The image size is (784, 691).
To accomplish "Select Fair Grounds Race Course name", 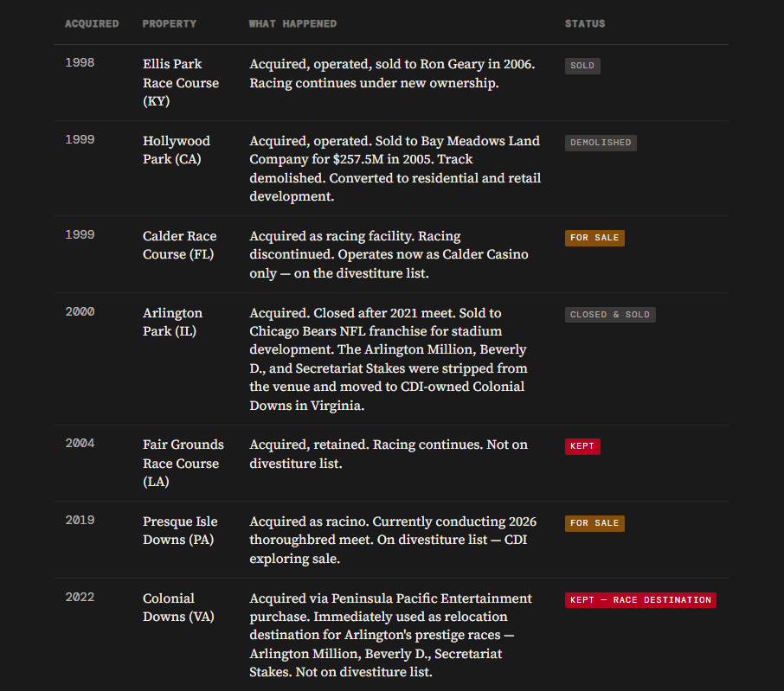I will 183,464.
